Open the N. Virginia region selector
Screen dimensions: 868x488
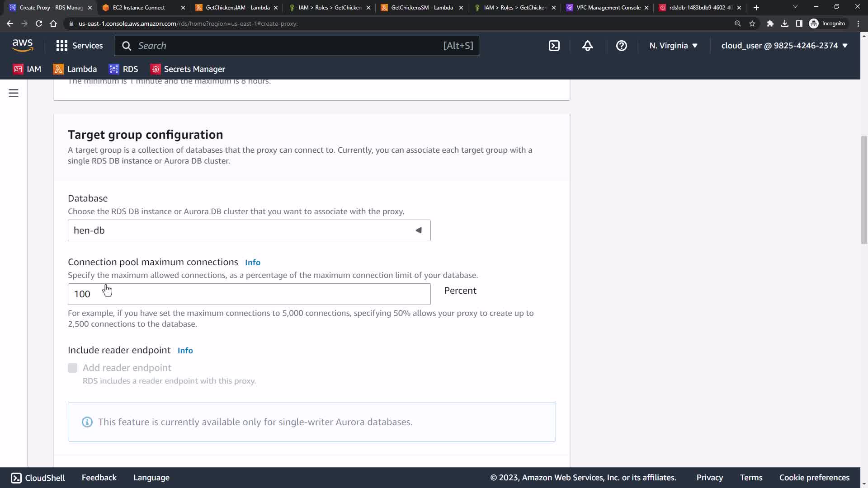(x=673, y=46)
